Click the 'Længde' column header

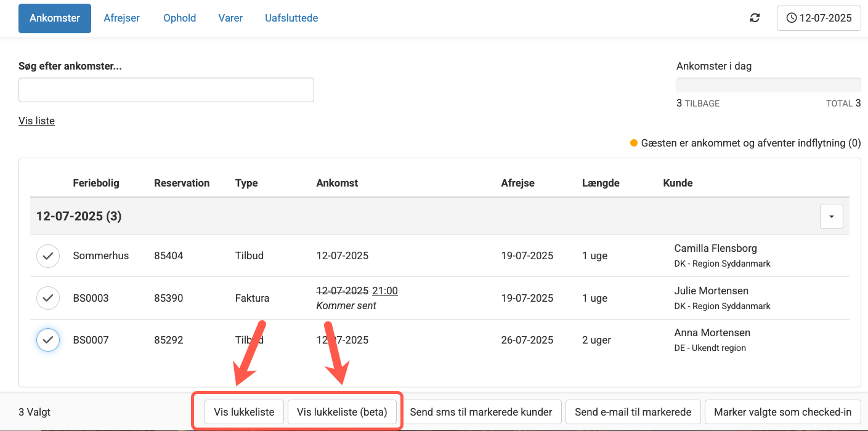coord(601,183)
